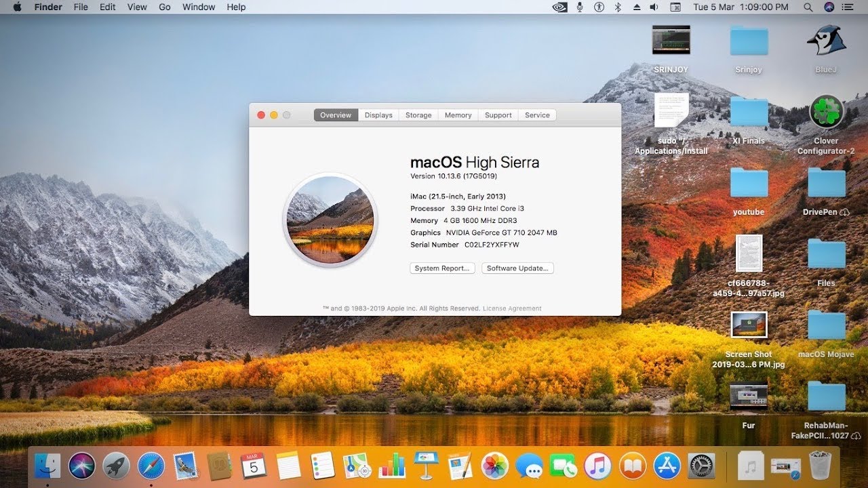Open Numbers bar chart icon in Dock
The height and width of the screenshot is (488, 868).
(392, 466)
